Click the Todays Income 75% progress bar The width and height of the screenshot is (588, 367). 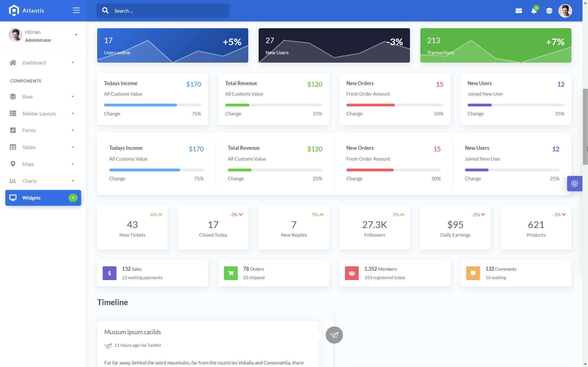[152, 105]
